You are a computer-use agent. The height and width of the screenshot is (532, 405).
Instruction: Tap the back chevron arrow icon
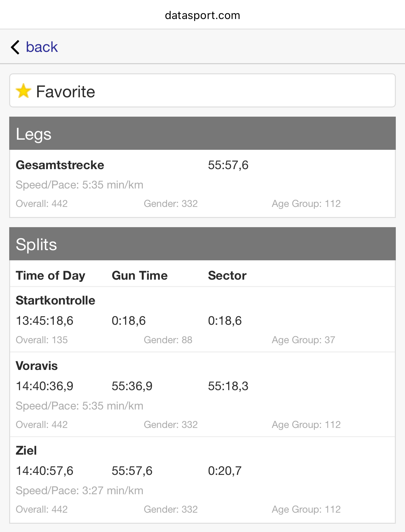coord(15,47)
